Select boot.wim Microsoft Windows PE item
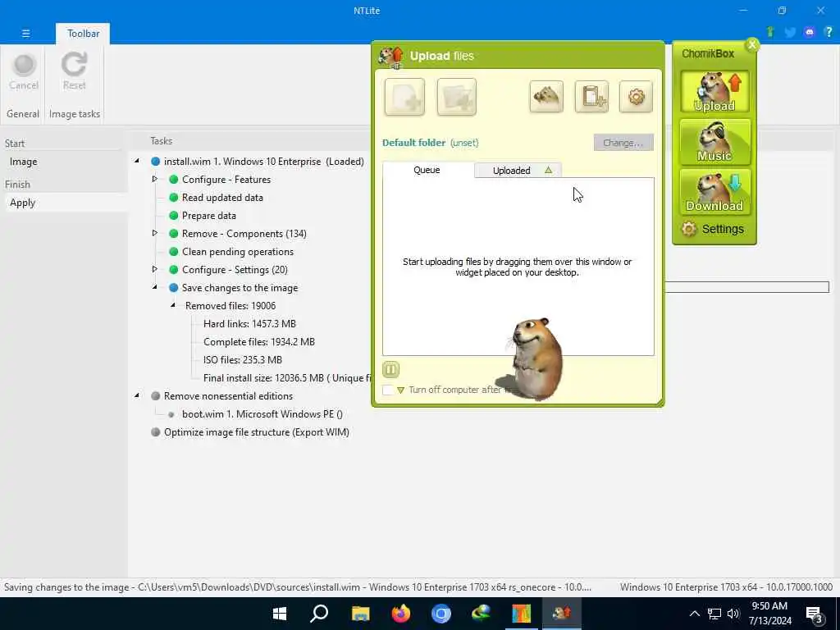840x630 pixels. tap(262, 414)
